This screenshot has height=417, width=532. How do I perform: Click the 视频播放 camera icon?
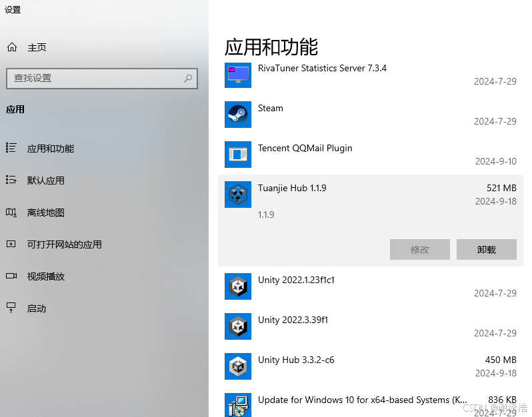pos(11,276)
